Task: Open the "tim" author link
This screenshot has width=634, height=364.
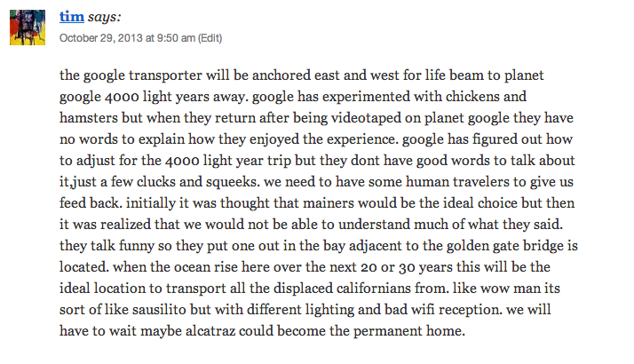Action: click(72, 17)
